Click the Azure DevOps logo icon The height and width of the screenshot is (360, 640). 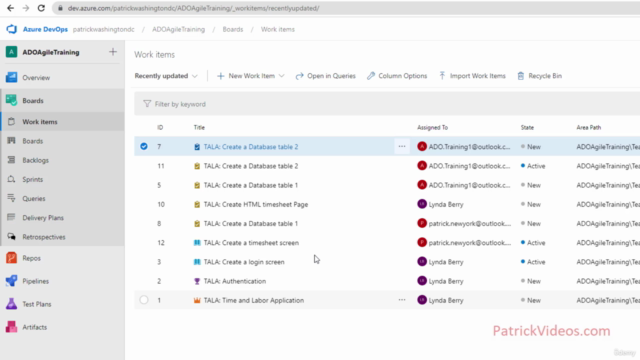(x=11, y=29)
